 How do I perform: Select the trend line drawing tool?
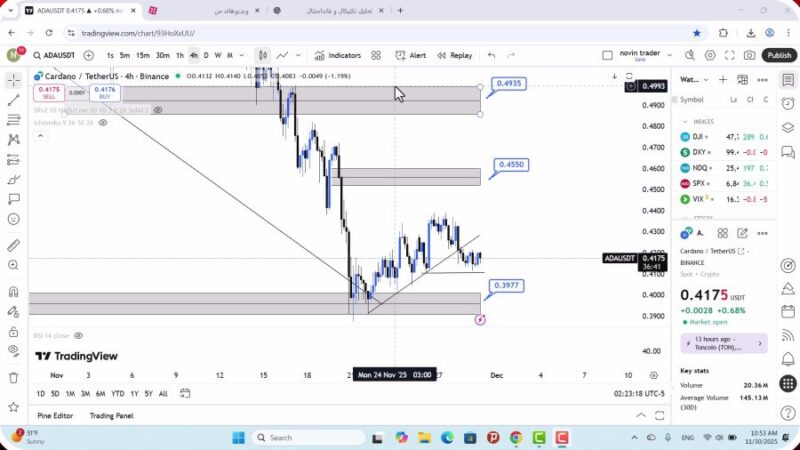point(14,100)
